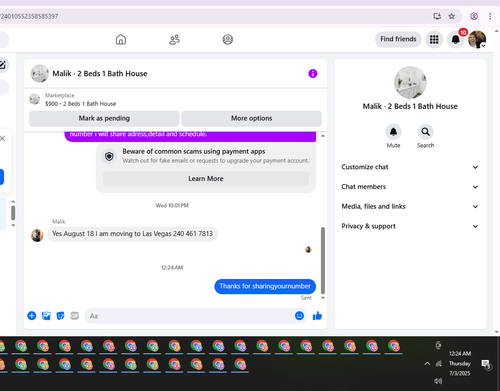Attach a photo using the image icon

click(46, 316)
